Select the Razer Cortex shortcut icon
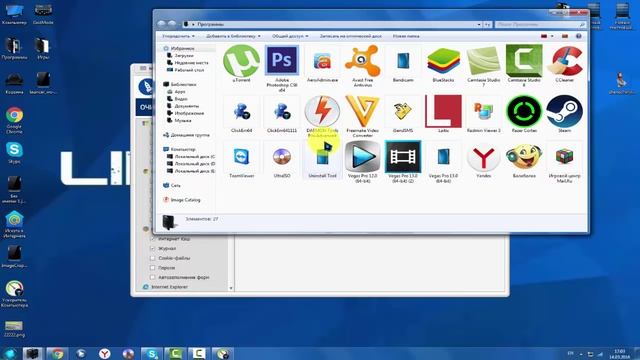The height and width of the screenshot is (360, 640). pos(524,111)
